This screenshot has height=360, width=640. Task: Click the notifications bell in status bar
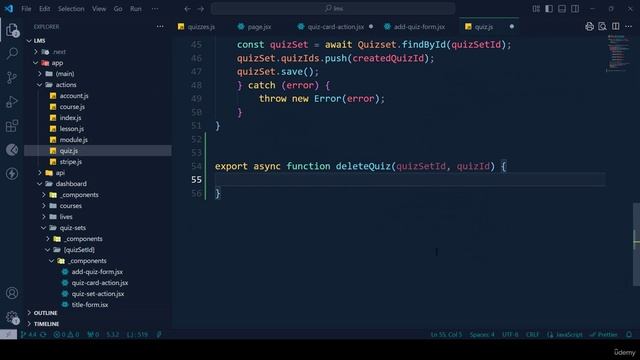[x=629, y=334]
